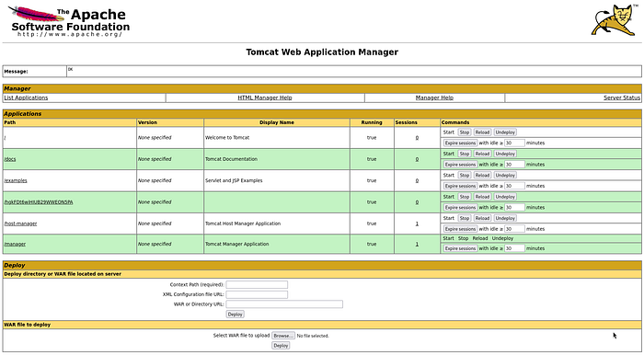Open the sessions count for /host-manager
The image size is (644, 355).
(417, 223)
